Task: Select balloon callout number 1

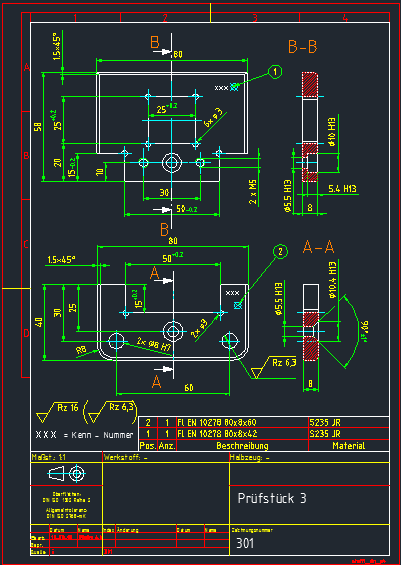Action: tap(276, 72)
